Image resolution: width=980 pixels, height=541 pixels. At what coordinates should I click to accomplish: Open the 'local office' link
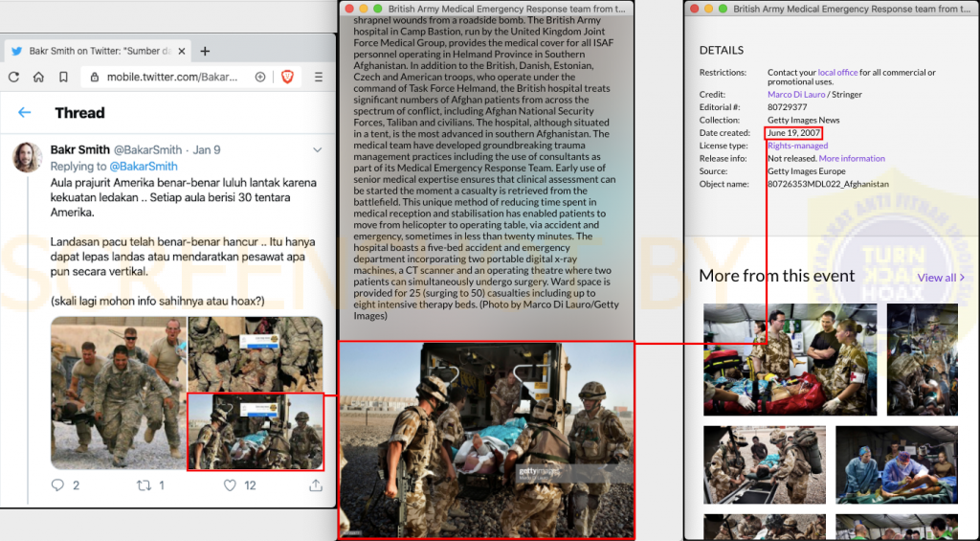837,73
